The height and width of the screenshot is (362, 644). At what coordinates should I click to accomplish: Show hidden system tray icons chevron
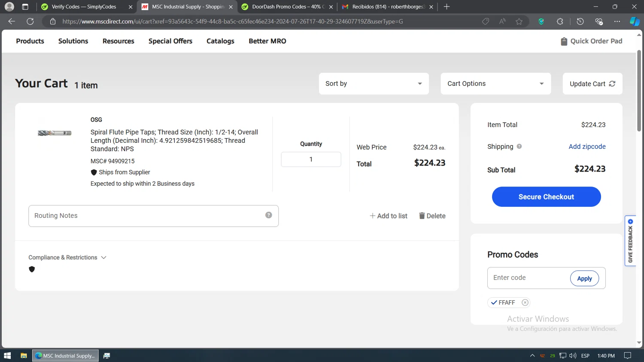532,356
